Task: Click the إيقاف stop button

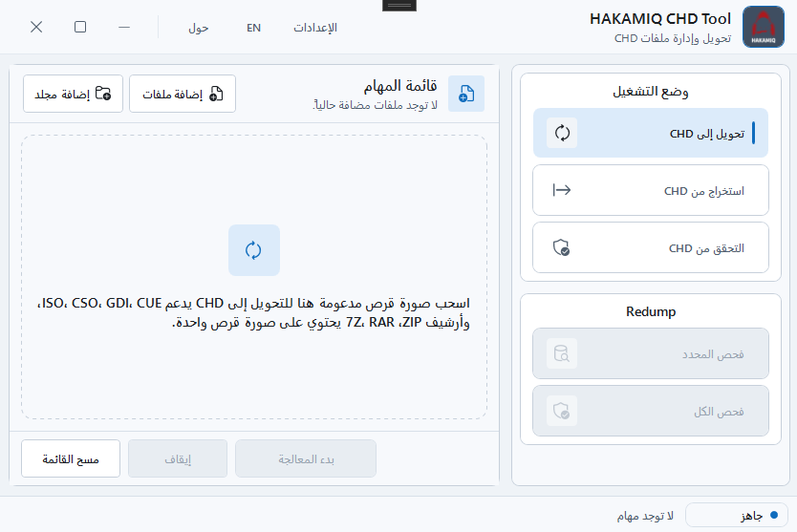Action: point(178,458)
